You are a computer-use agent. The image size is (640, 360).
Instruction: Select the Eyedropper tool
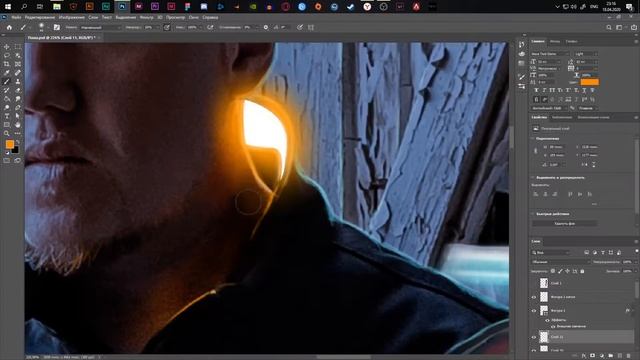[x=7, y=73]
